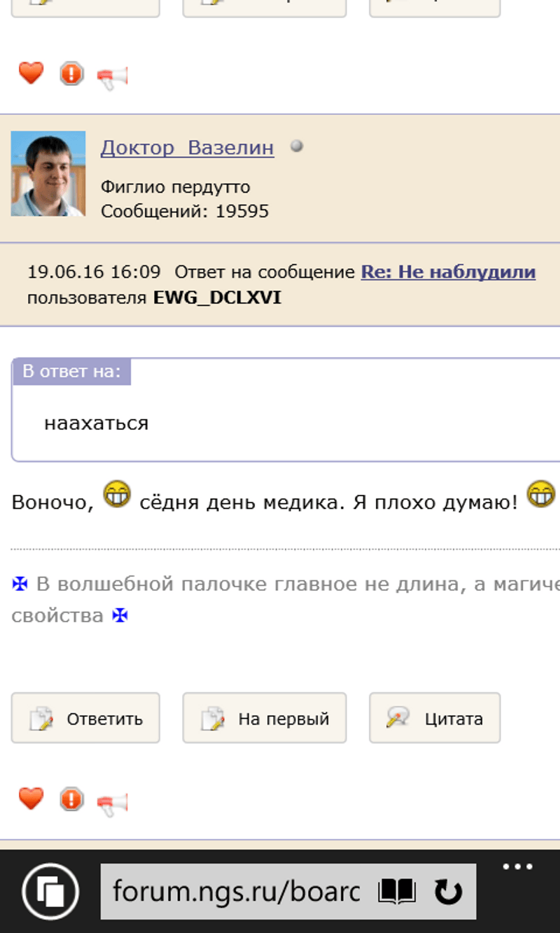Click the megaphone icon below the На первый button

point(112,802)
